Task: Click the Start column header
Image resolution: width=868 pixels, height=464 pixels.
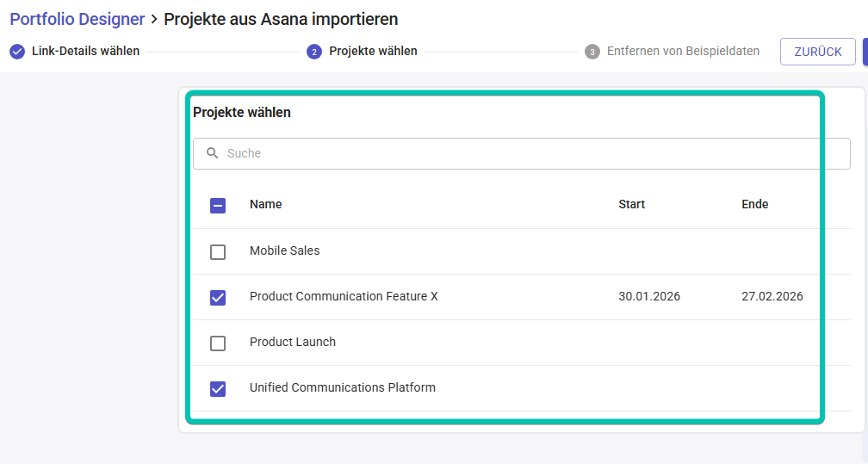Action: 632,204
